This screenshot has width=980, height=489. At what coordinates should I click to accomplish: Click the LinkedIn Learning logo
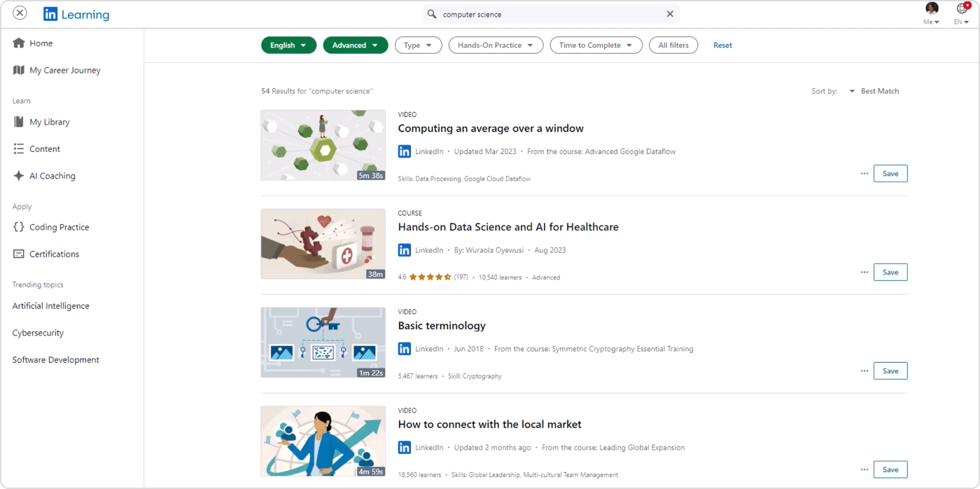point(76,14)
